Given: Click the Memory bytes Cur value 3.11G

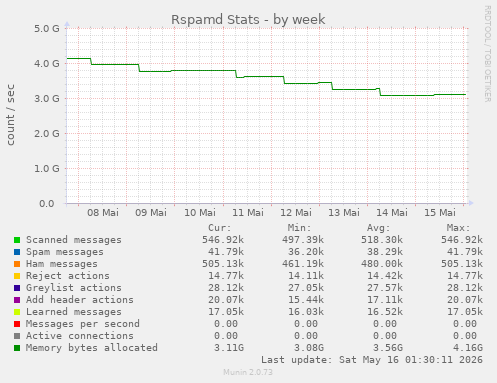Looking at the screenshot, I should pos(229,348).
